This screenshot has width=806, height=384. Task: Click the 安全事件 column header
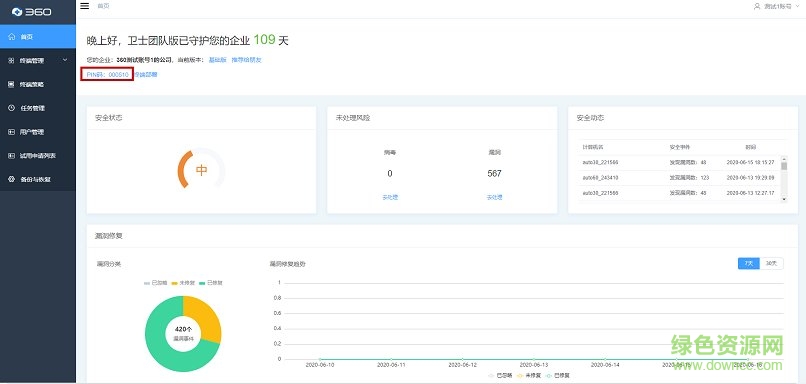point(680,147)
